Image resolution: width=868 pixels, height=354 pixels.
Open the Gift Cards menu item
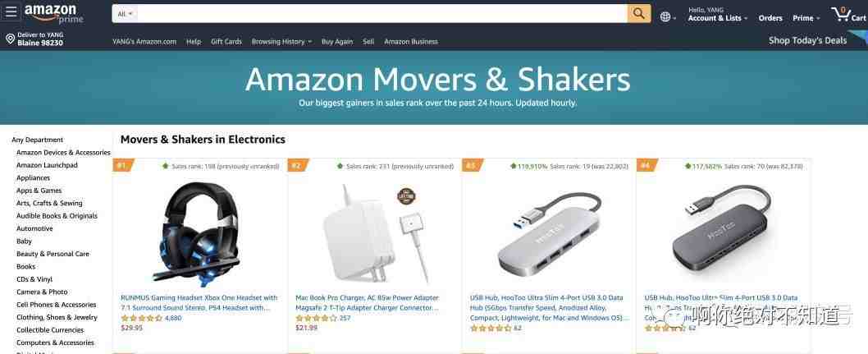click(226, 42)
